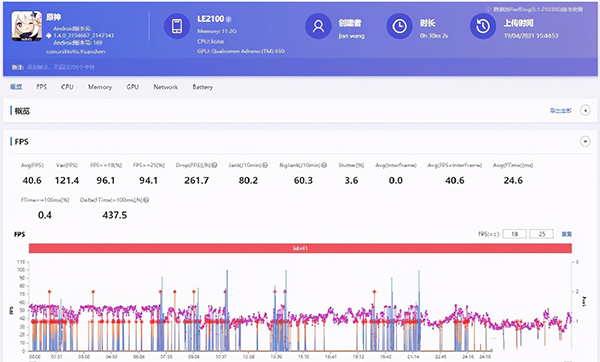This screenshot has width=600, height=362.
Task: Click the Genshin Impact app icon
Action: [x=26, y=26]
